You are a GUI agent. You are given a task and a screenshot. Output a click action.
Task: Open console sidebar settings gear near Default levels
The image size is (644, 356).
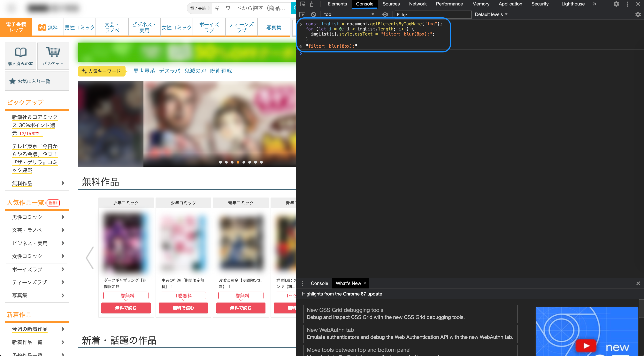pyautogui.click(x=638, y=14)
